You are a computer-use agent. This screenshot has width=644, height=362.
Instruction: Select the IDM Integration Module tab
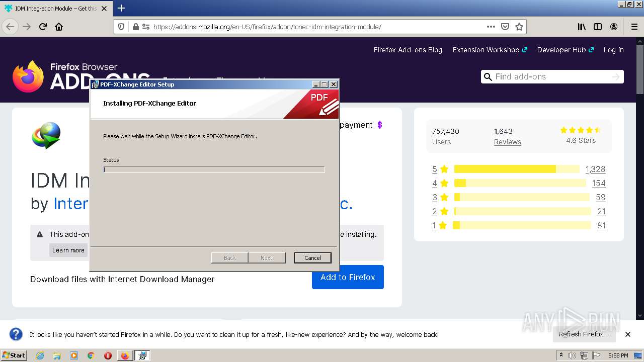click(x=56, y=9)
